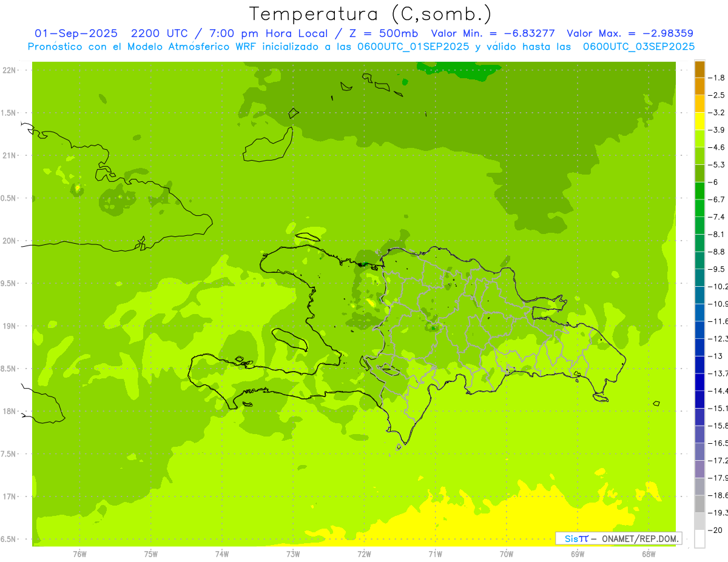Click the '76W' longitude label
This screenshot has width=728, height=562.
click(x=79, y=554)
